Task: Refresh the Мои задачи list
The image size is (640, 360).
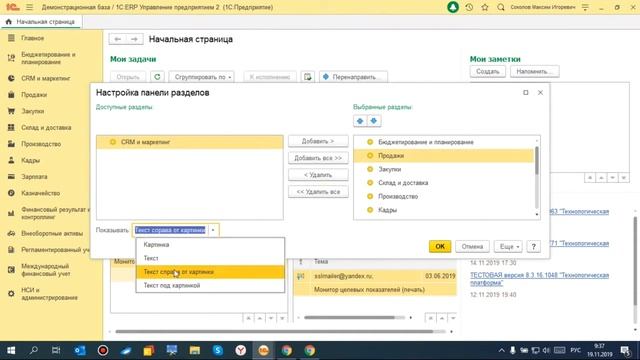Action: (x=157, y=77)
